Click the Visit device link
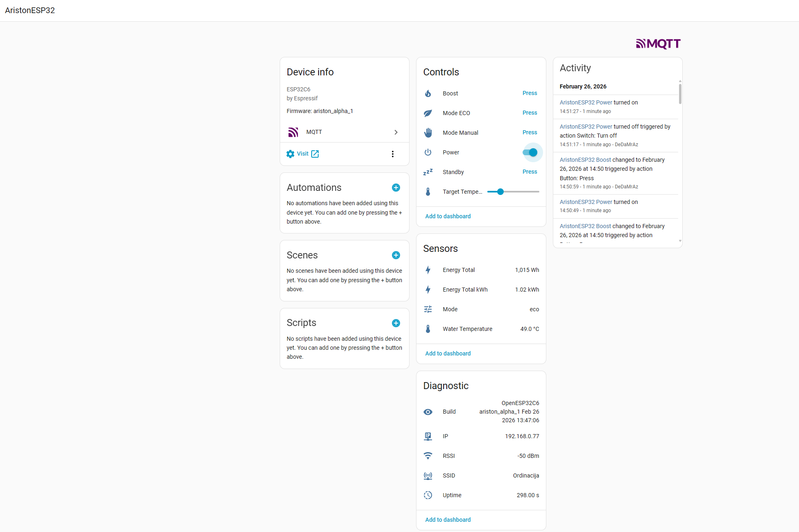This screenshot has width=799, height=532. pyautogui.click(x=303, y=154)
